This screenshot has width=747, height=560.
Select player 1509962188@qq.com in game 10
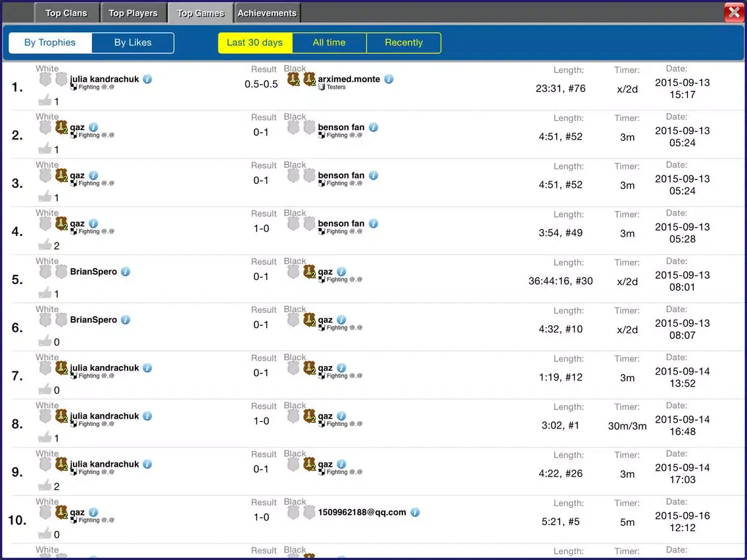point(362,512)
